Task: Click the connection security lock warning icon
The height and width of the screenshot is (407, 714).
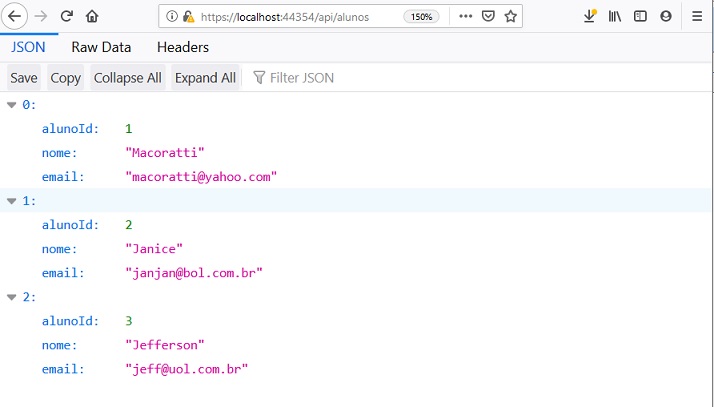Action: click(188, 17)
